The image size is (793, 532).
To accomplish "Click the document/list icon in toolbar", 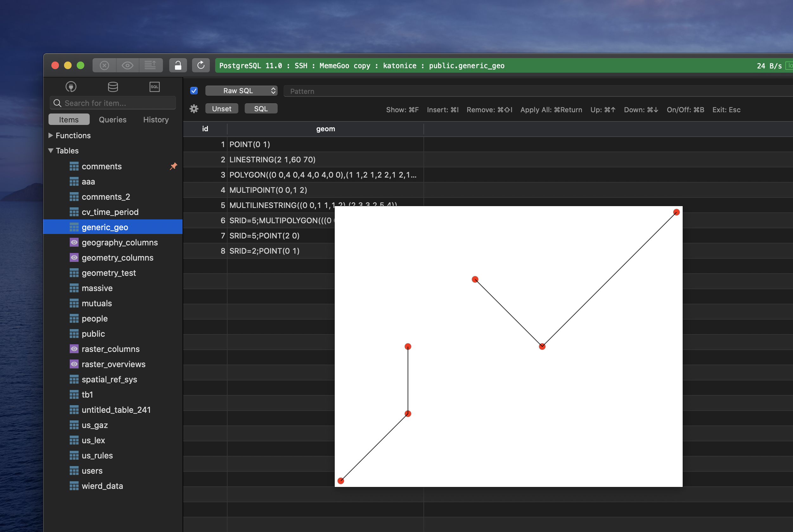I will click(150, 65).
